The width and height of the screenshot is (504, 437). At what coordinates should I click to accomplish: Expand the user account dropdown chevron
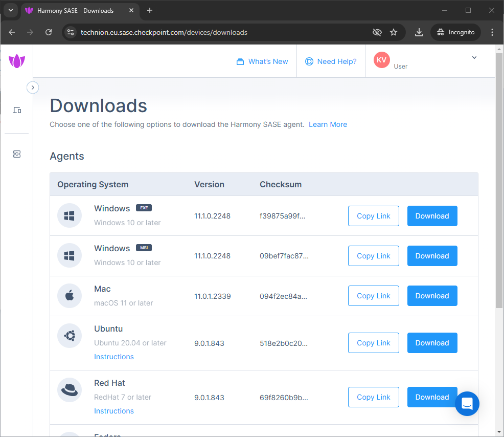pyautogui.click(x=474, y=58)
